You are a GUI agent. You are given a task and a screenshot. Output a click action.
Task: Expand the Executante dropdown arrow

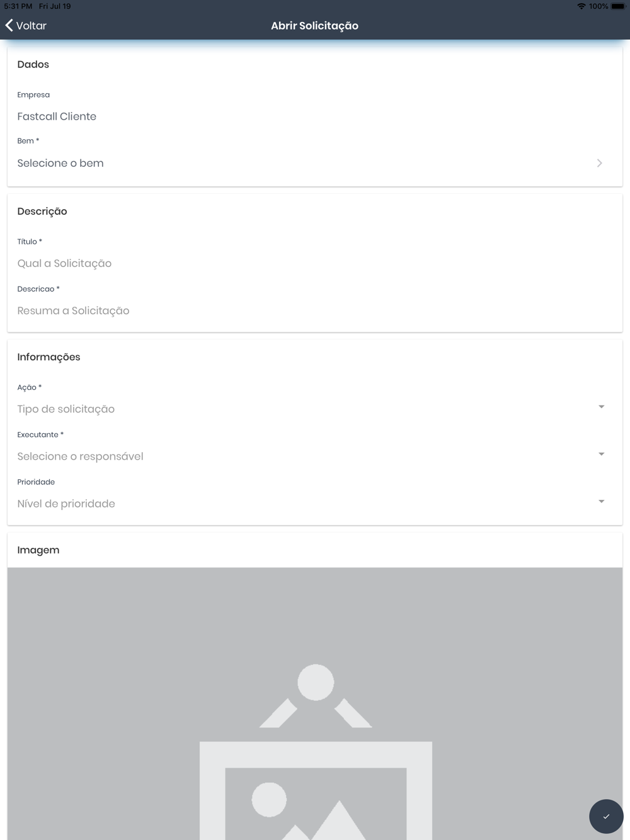601,454
